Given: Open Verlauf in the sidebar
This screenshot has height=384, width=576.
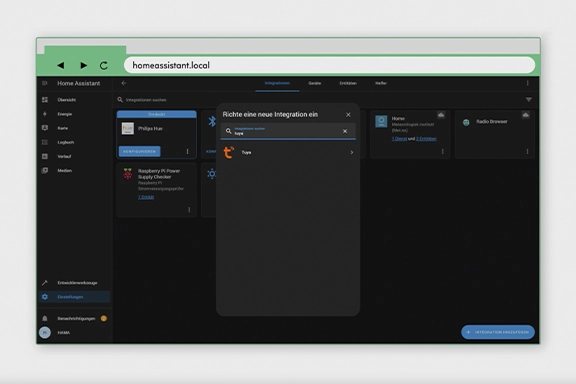Looking at the screenshot, I should click(75, 156).
